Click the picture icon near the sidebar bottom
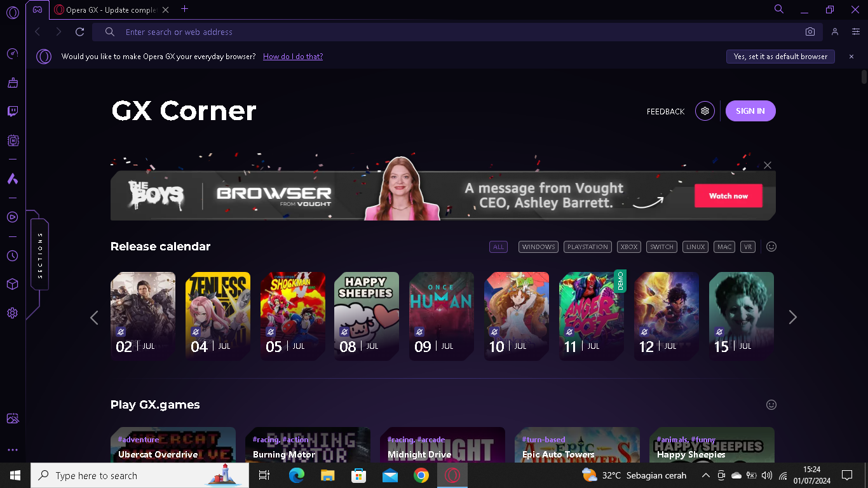The width and height of the screenshot is (868, 488). point(12,419)
